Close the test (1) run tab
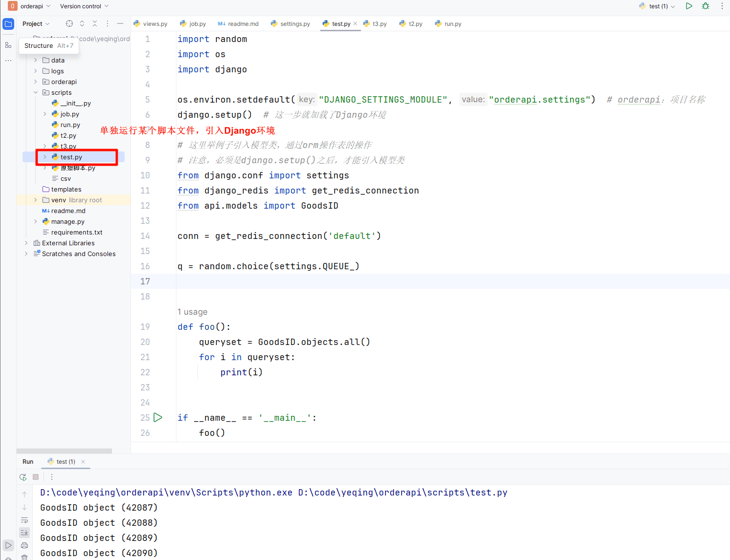Screen dimensions: 730x560 click(x=83, y=462)
